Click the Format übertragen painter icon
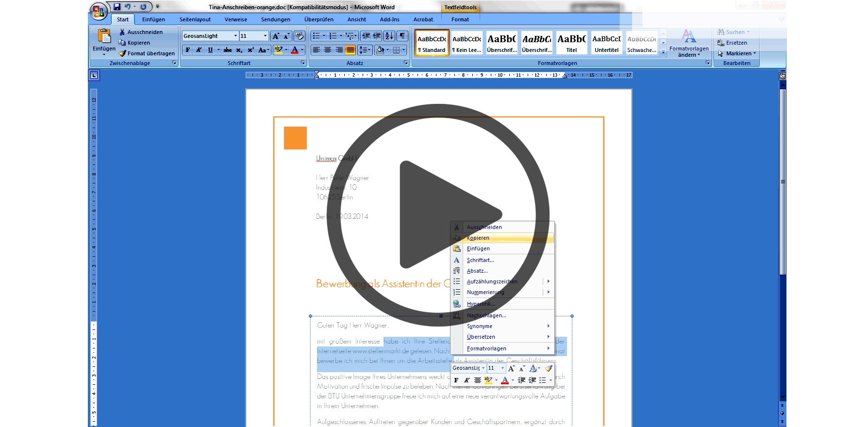This screenshot has height=427, width=868. pyautogui.click(x=122, y=53)
